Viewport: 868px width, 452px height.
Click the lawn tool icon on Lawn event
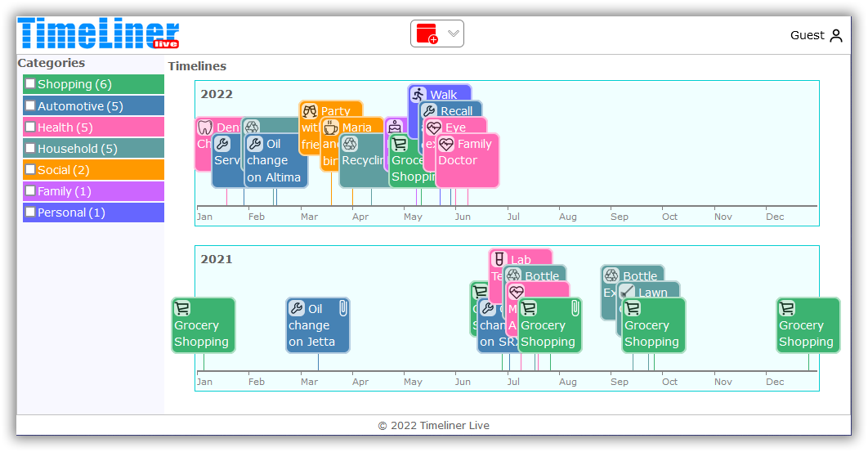(x=627, y=291)
